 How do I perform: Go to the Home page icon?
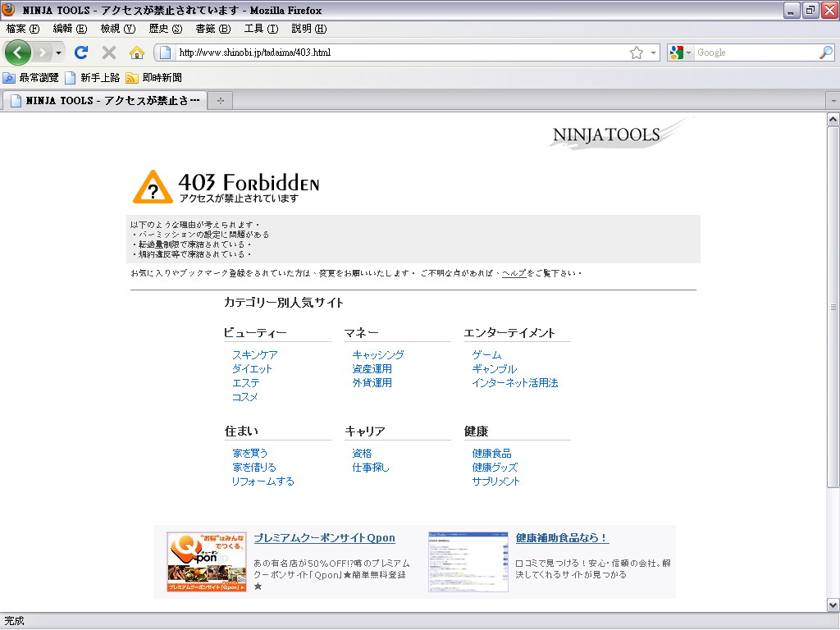(137, 52)
